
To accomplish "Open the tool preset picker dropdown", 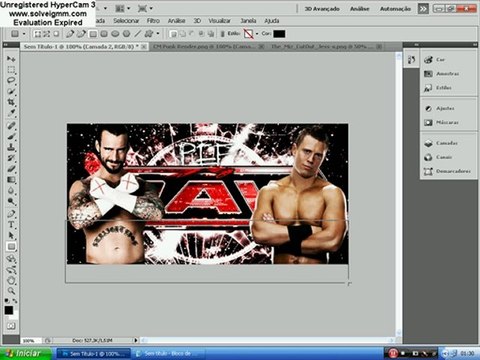I will coord(24,34).
